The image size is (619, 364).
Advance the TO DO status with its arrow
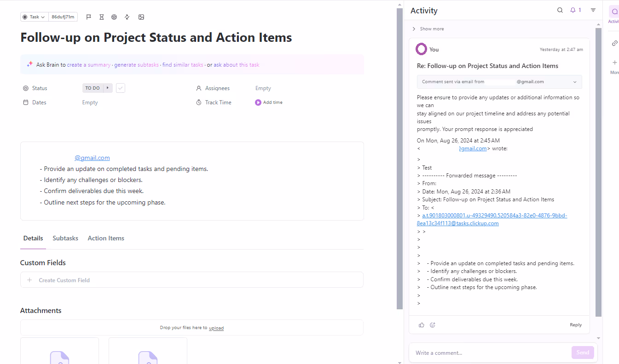pos(108,88)
